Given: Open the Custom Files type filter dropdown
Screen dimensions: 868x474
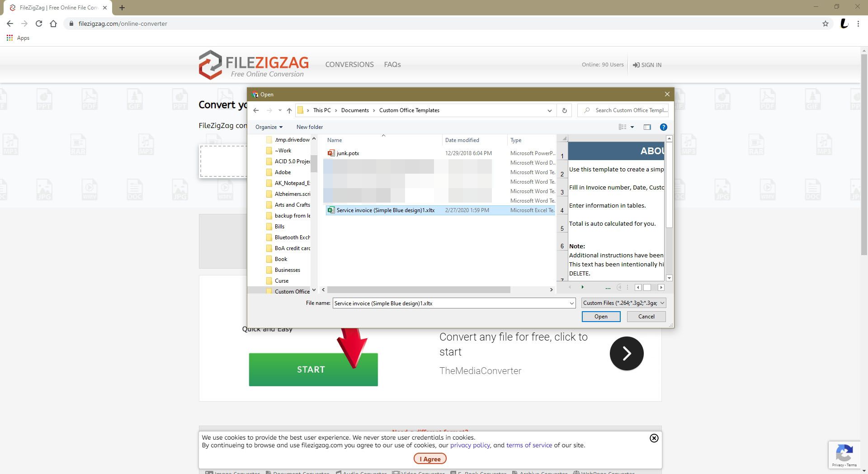Looking at the screenshot, I should (x=623, y=303).
